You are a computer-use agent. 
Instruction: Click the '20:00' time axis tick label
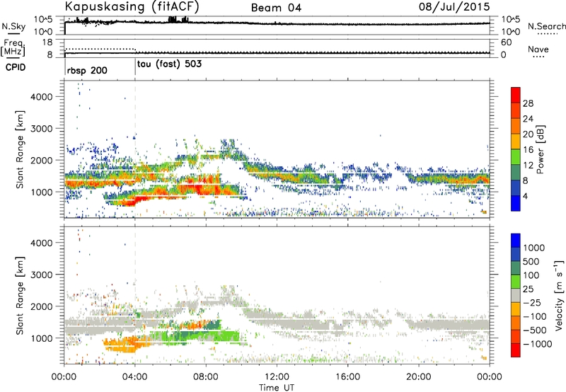[419, 377]
